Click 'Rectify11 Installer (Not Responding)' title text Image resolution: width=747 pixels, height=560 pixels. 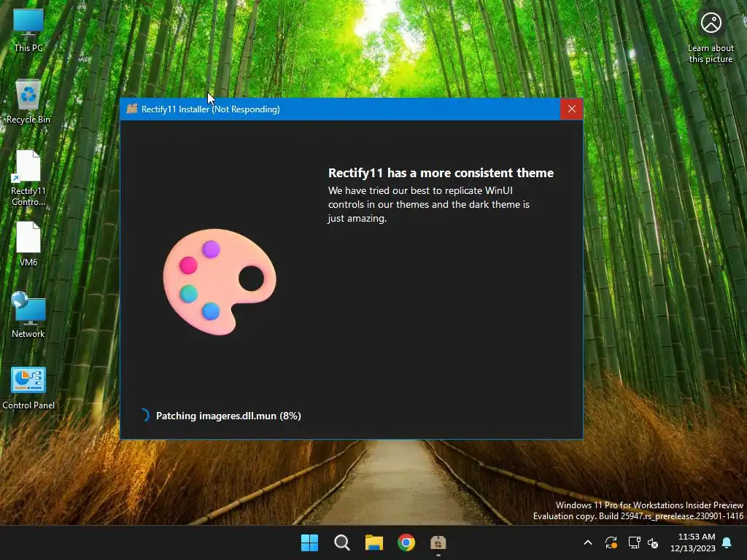coord(211,109)
